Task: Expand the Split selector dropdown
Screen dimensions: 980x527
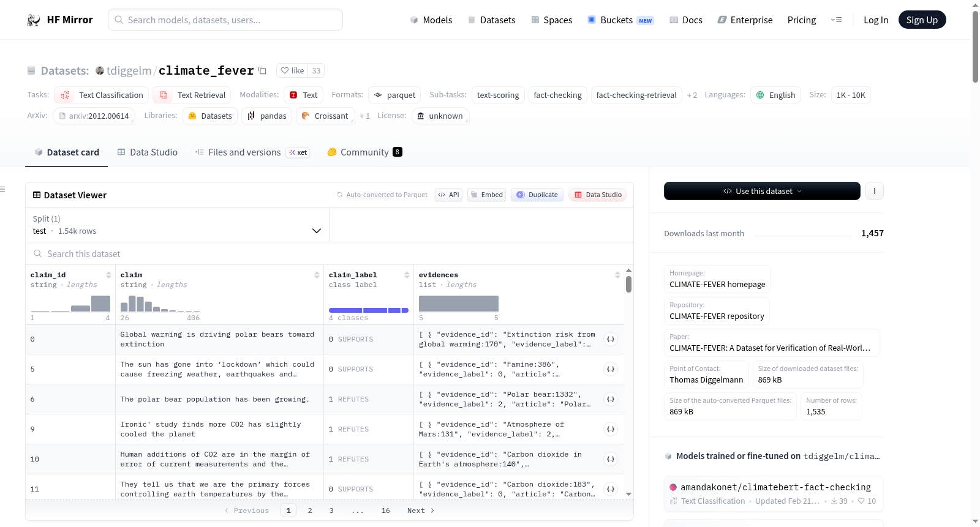Action: pos(177,225)
